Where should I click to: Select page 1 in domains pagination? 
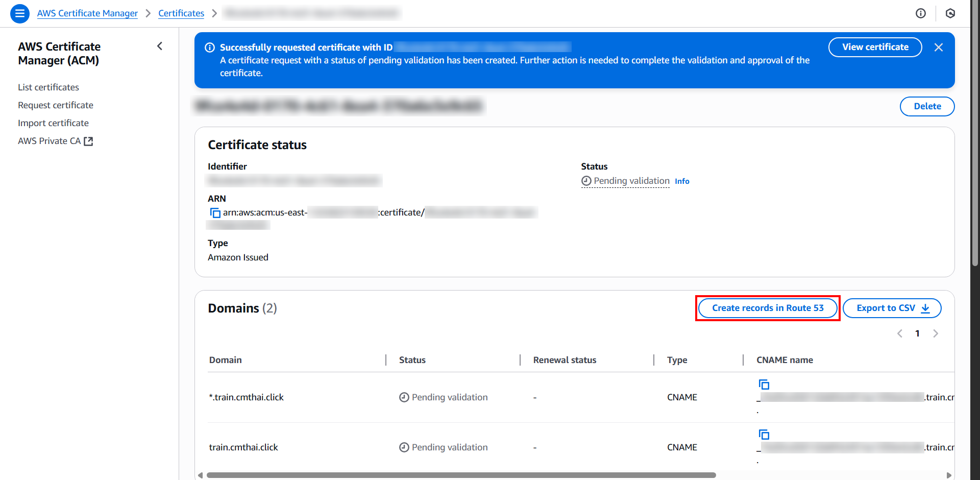917,333
